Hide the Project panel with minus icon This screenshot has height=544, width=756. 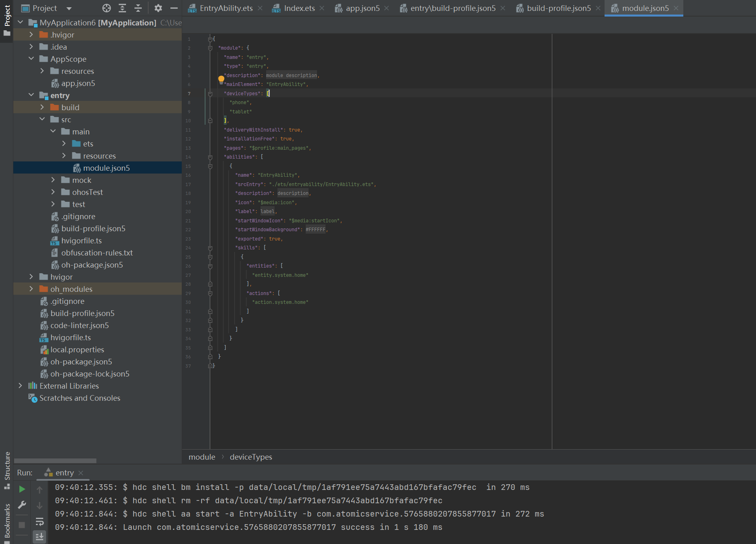click(x=174, y=8)
